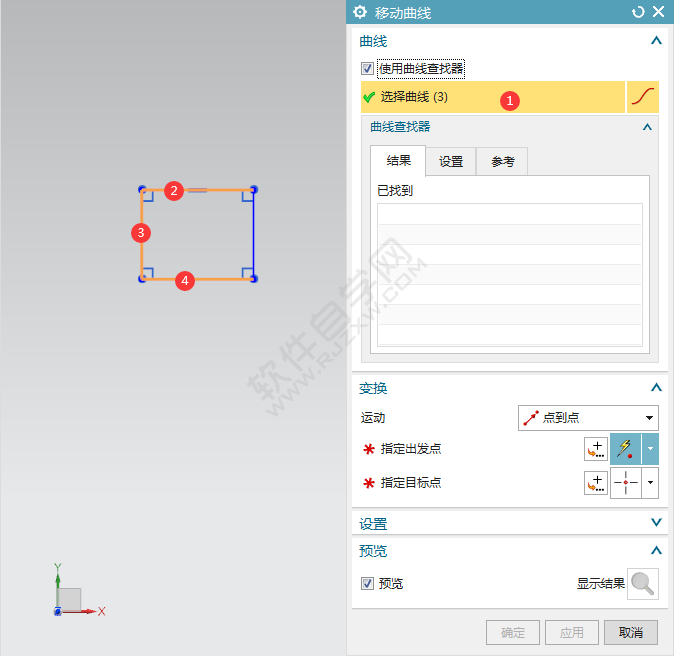Click the reset dialog icon
This screenshot has height=656, width=674.
(x=638, y=12)
